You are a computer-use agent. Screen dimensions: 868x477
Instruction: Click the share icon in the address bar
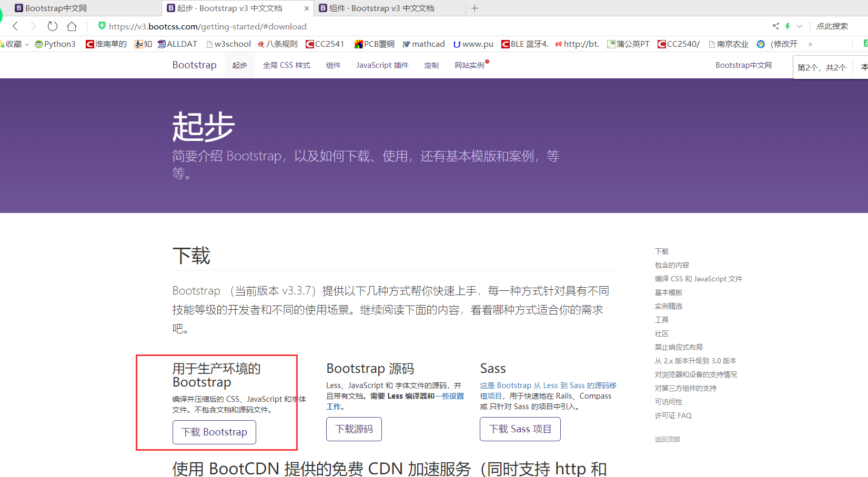(775, 26)
